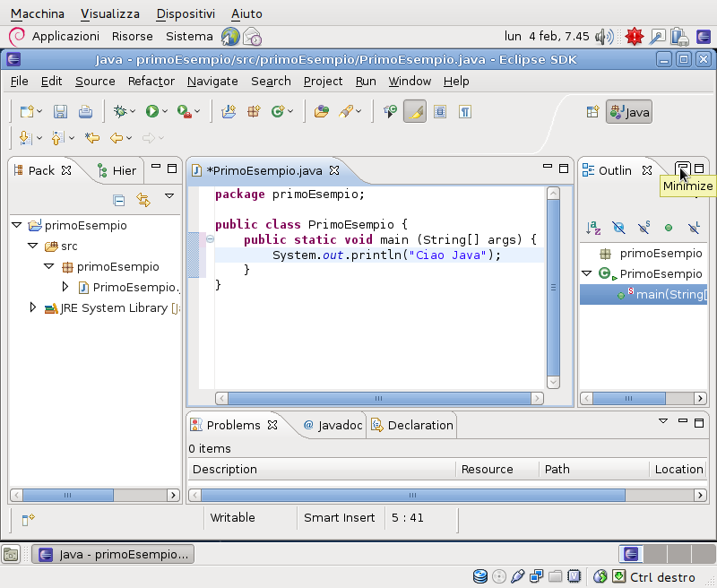Click the New wizard toolbar icon
Viewport: 717px width, 588px height.
pyautogui.click(x=27, y=111)
